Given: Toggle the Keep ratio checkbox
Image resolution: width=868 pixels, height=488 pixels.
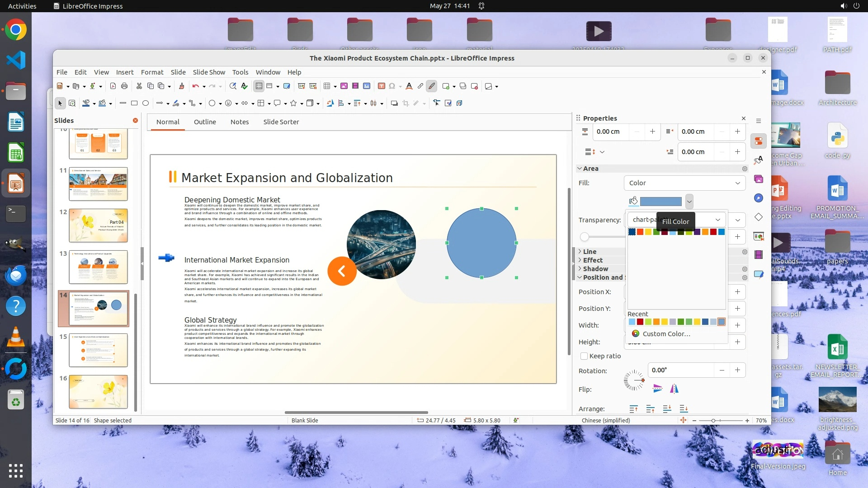Looking at the screenshot, I should pos(584,356).
